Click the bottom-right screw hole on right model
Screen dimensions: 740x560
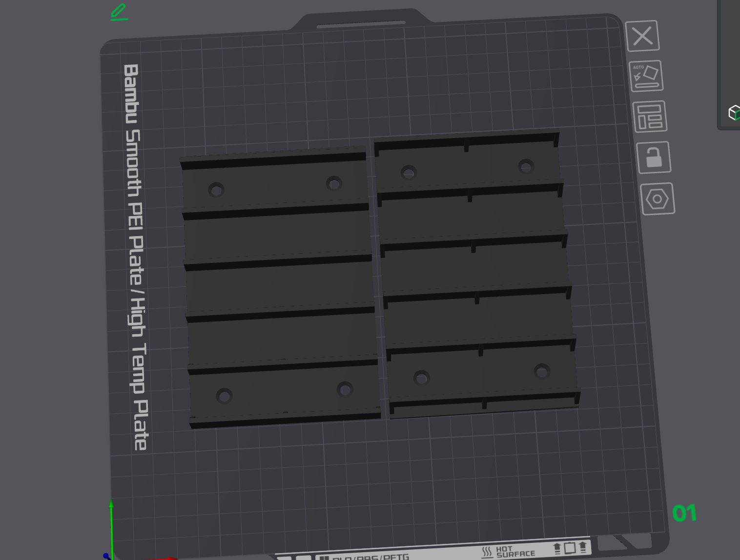tap(542, 371)
